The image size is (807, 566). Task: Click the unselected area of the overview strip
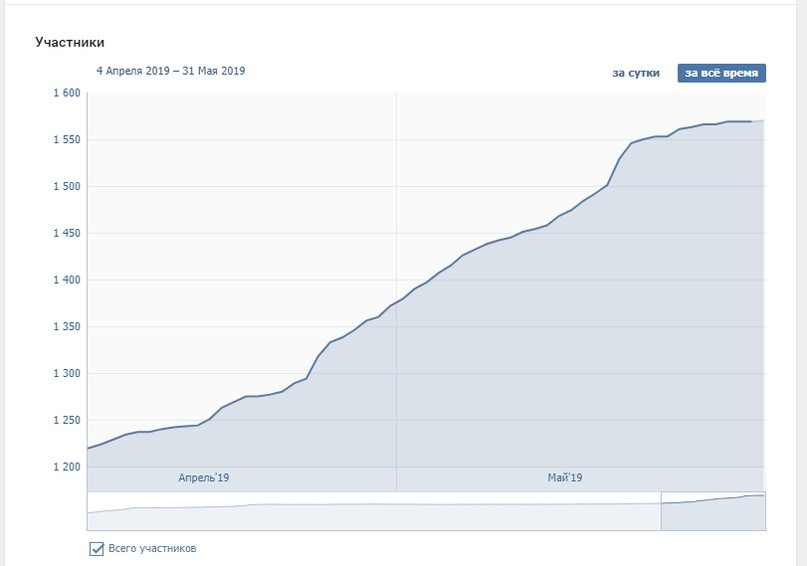370,510
